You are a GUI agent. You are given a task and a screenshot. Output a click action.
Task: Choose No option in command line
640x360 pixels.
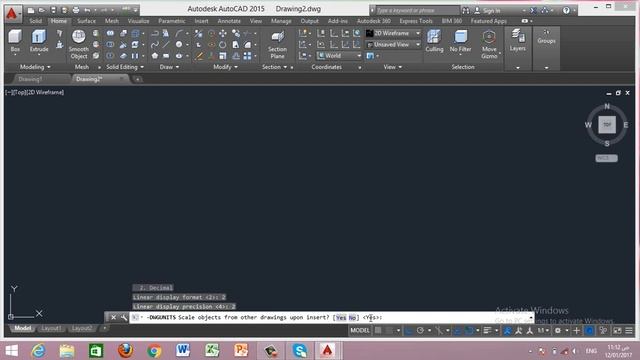click(352, 318)
